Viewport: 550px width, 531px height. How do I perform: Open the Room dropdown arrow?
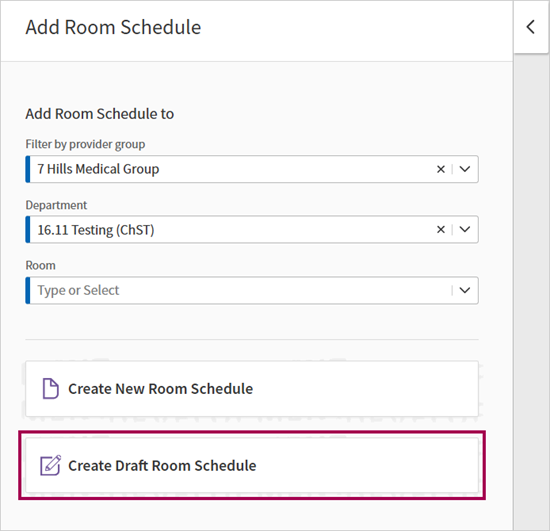coord(465,290)
